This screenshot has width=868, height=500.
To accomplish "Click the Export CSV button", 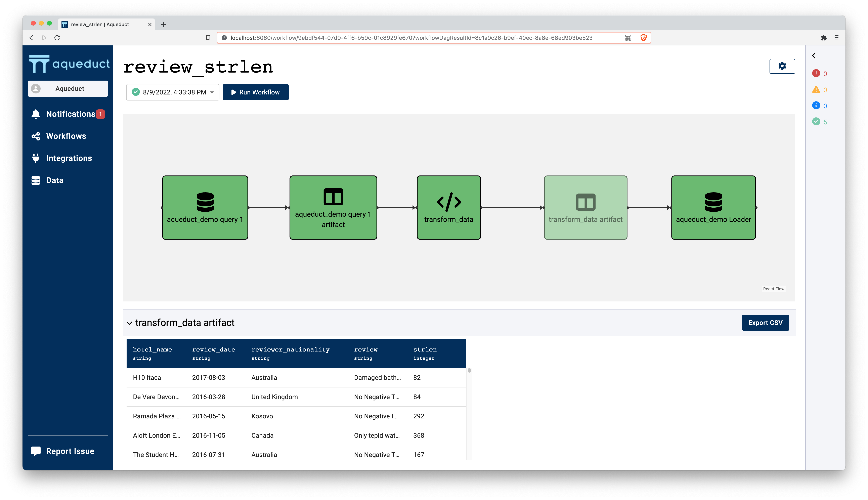I will pos(765,323).
